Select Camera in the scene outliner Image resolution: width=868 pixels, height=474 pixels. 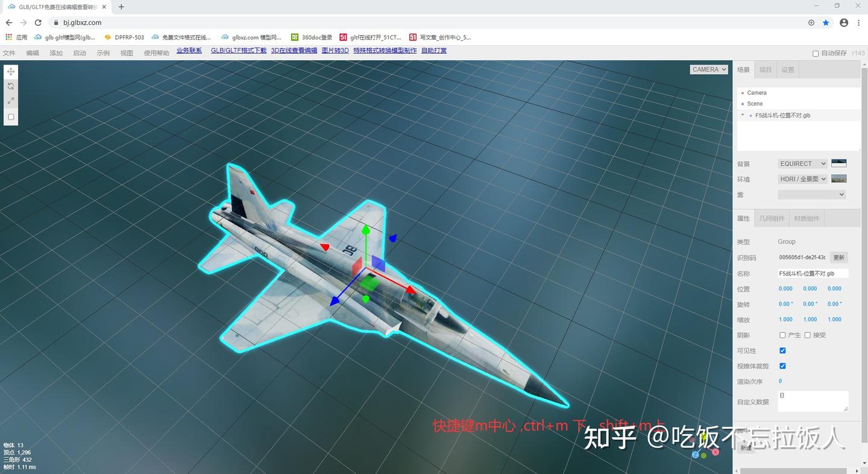point(799,93)
